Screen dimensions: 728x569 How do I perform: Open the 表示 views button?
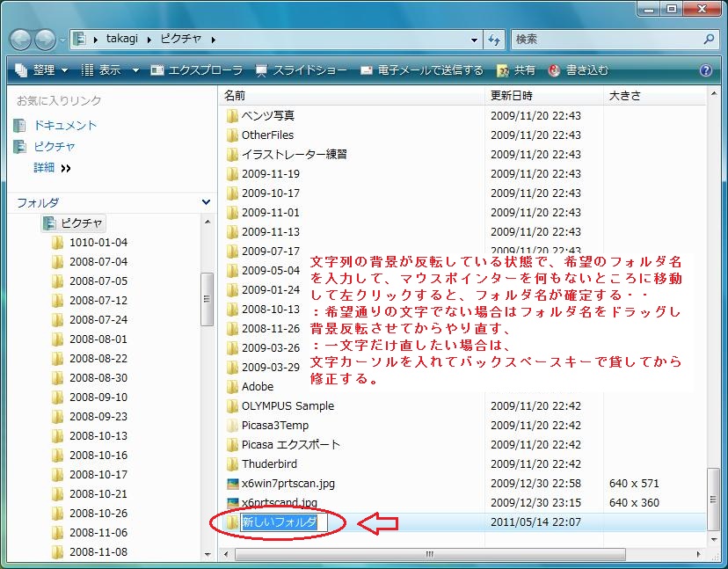point(102,70)
